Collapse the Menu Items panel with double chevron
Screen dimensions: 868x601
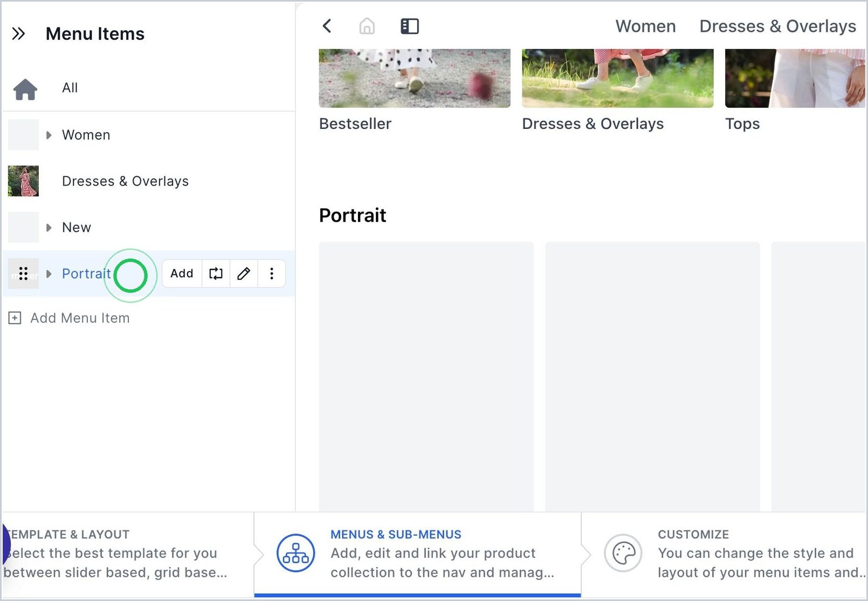18,34
